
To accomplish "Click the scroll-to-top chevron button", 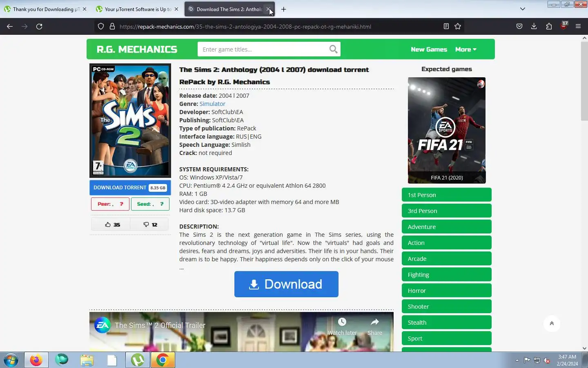I will (552, 323).
